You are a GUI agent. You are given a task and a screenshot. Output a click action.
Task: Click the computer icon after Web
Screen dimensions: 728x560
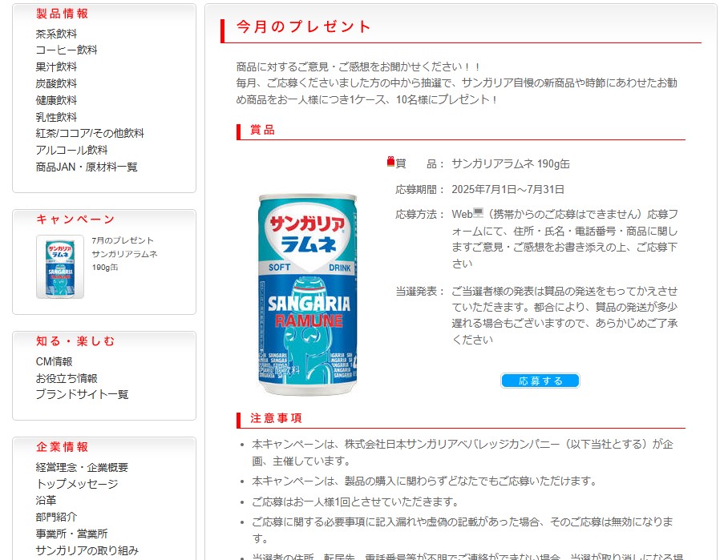478,213
